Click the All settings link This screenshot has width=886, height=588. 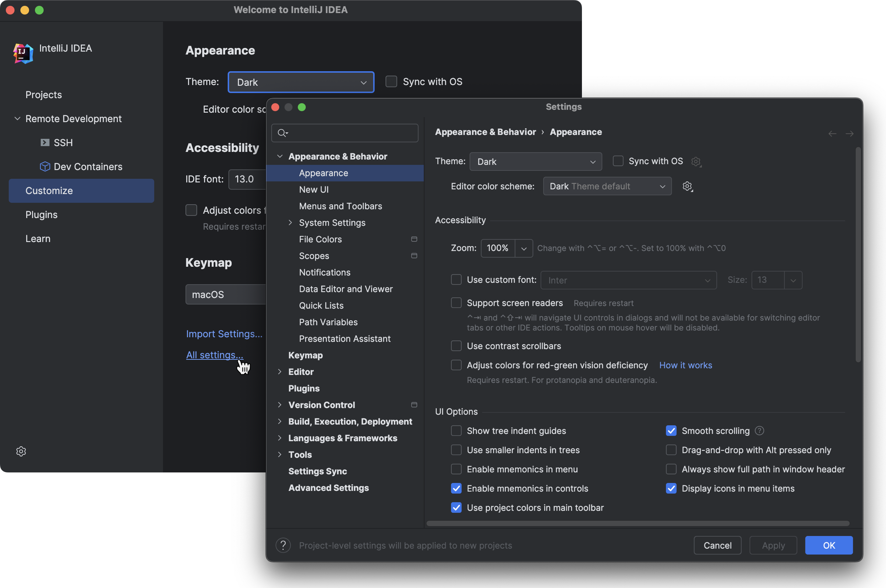[x=214, y=355]
